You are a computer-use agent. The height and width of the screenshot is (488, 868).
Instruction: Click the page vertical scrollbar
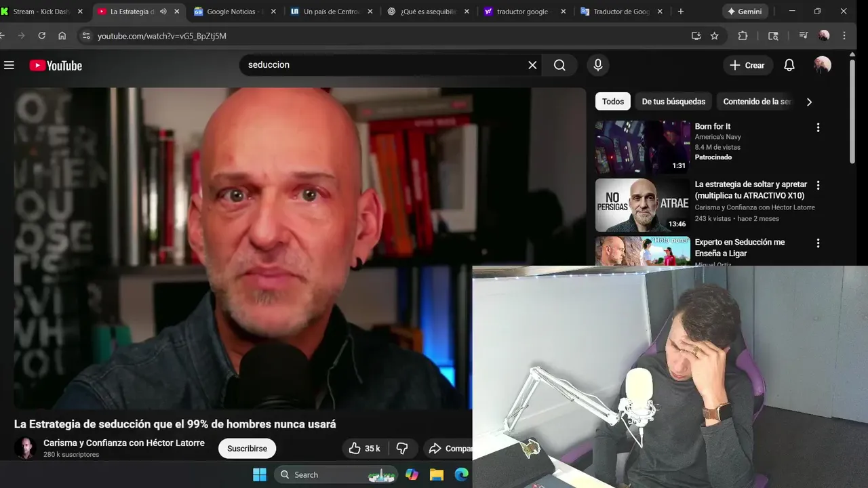coord(852,112)
